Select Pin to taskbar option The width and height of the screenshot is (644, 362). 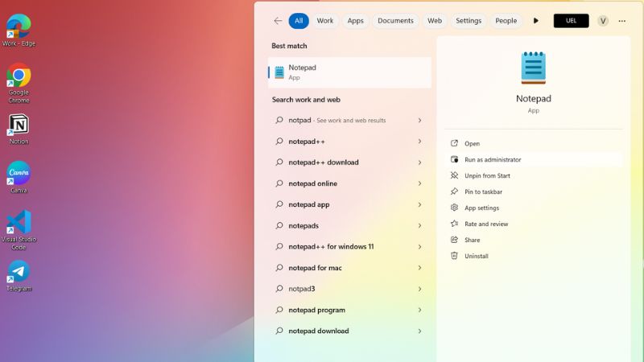tap(483, 192)
